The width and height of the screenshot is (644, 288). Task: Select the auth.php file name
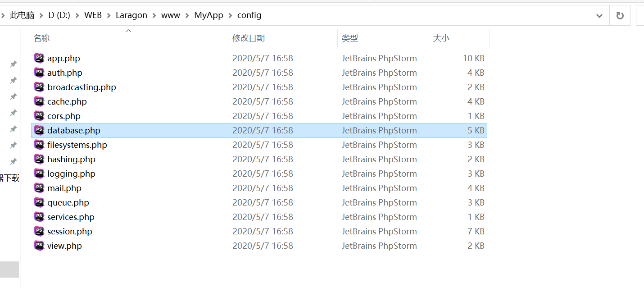click(x=65, y=73)
